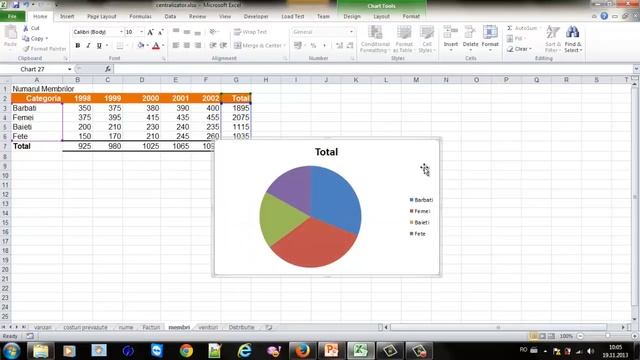
Task: Open Firefox from the taskbar
Action: tap(302, 351)
